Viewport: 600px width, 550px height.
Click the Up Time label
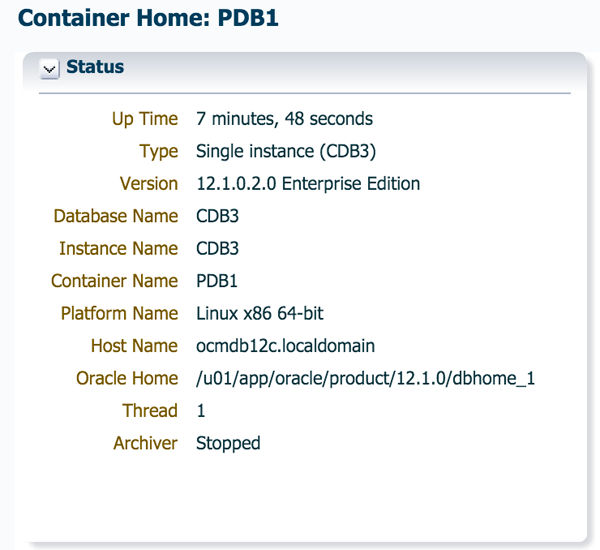point(144,119)
